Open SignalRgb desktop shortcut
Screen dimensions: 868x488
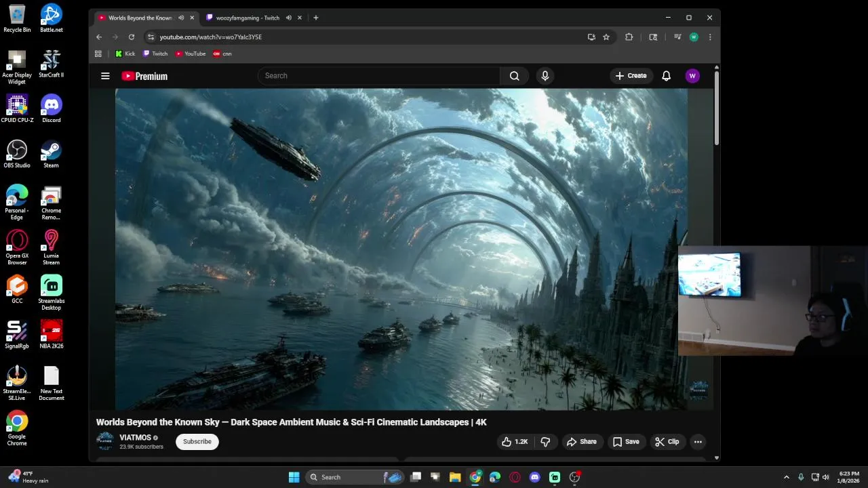(x=17, y=335)
